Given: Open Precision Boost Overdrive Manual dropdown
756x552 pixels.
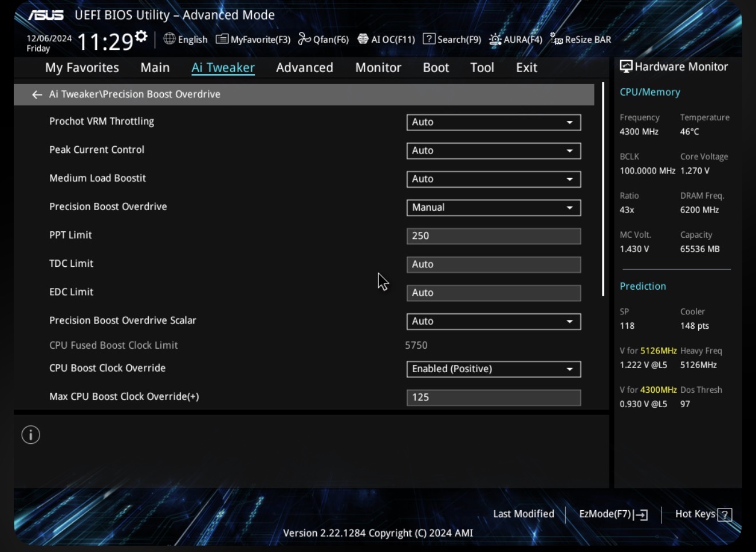Looking at the screenshot, I should pyautogui.click(x=494, y=208).
